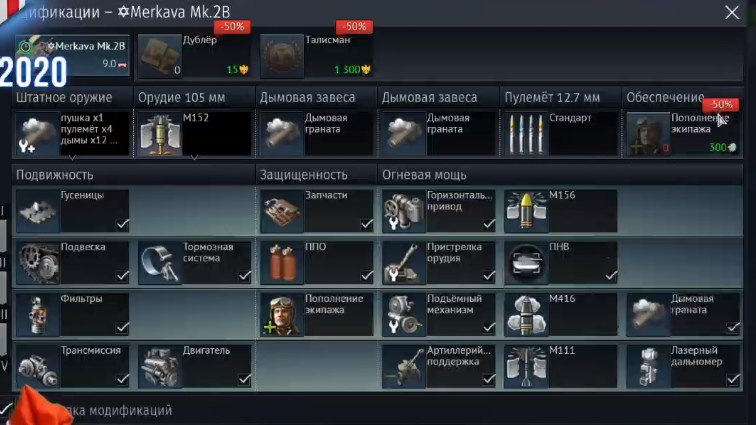Toggle the Запчасти module checkmark
Viewport: 756px width, 425px height.
[x=366, y=224]
